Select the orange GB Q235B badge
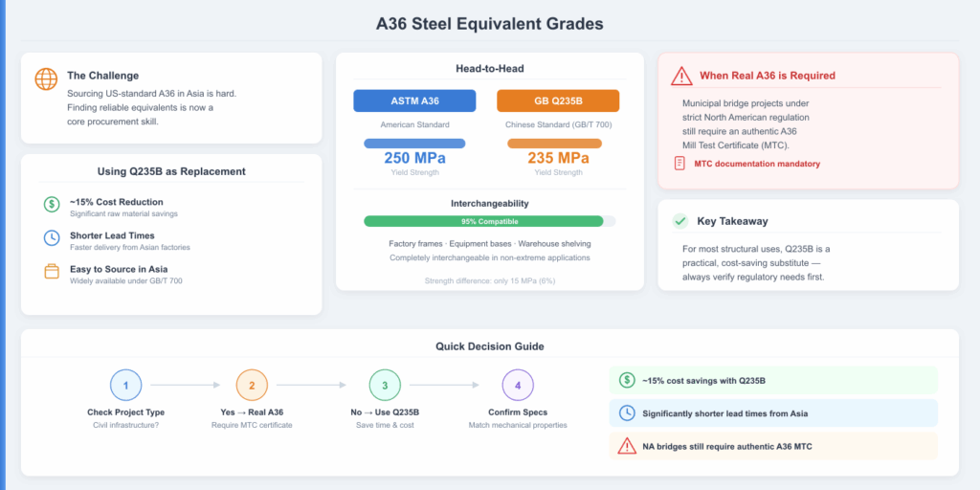The image size is (980, 490). tap(558, 100)
